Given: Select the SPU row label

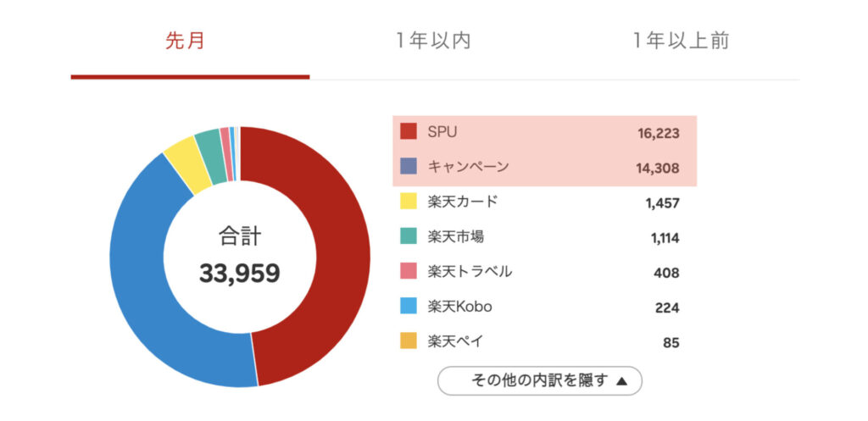Looking at the screenshot, I should coord(443,131).
